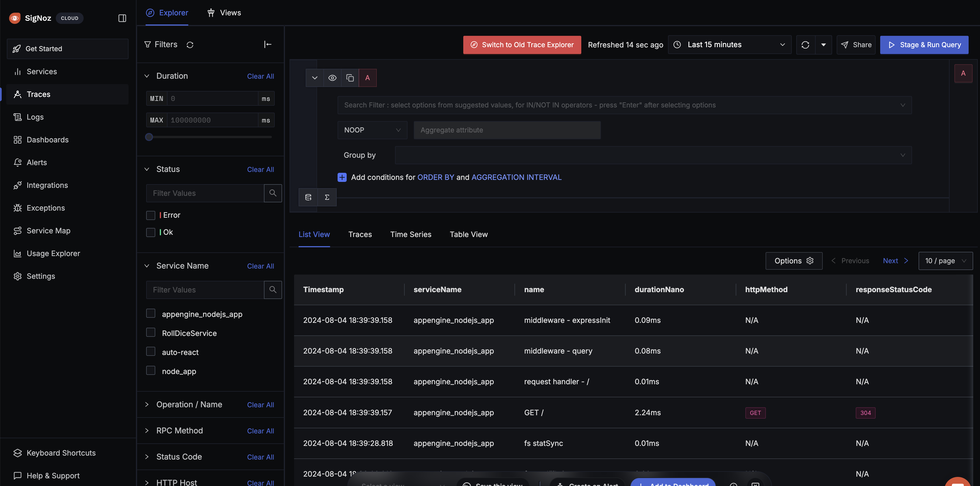Screen dimensions: 980x486
Task: Collapse the Service Name filter section
Action: (147, 266)
